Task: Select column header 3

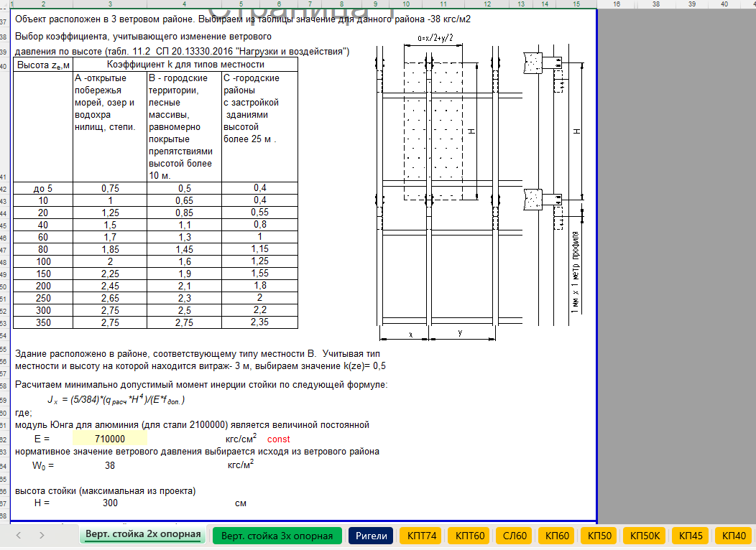Action: (x=110, y=4)
